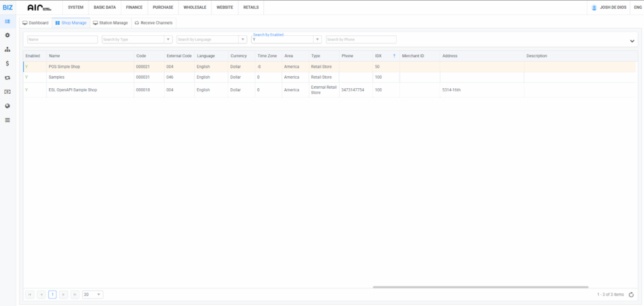Click page 1 button in pagination

point(52,294)
